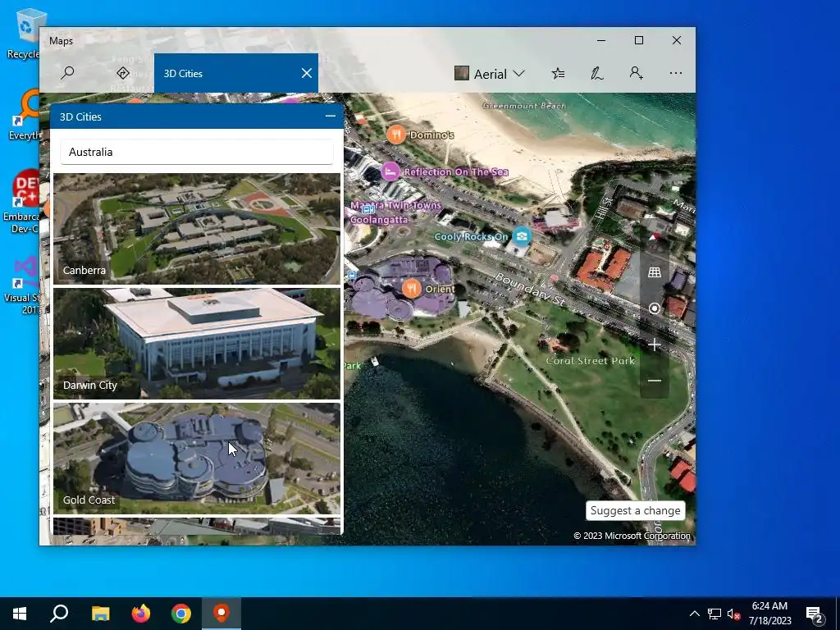The height and width of the screenshot is (630, 840).
Task: Open the taskbar search
Action: [59, 614]
